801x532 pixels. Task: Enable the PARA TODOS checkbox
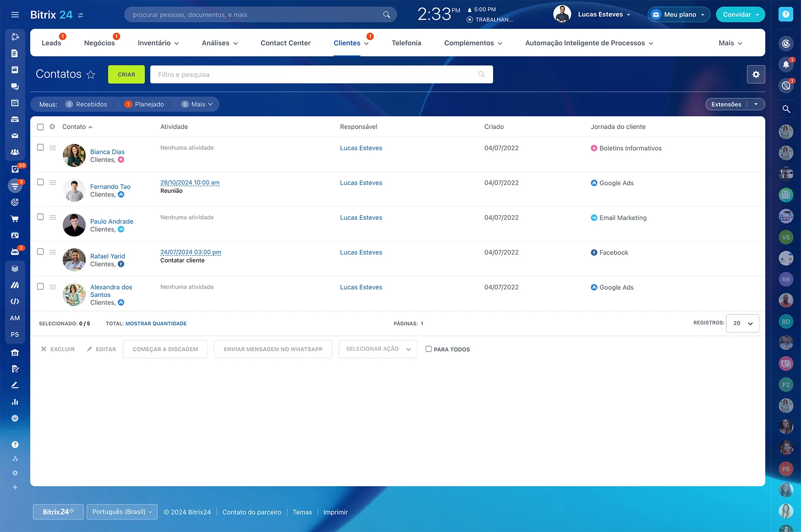pos(428,348)
